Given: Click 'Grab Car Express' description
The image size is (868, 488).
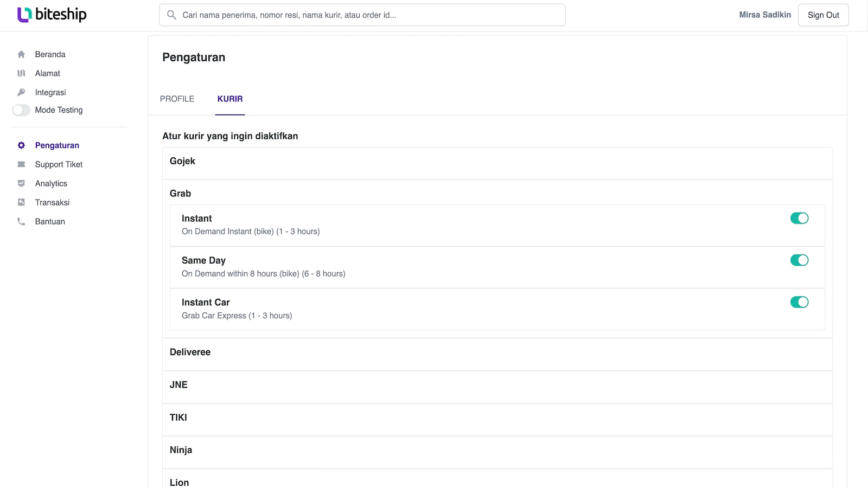Looking at the screenshot, I should [237, 316].
